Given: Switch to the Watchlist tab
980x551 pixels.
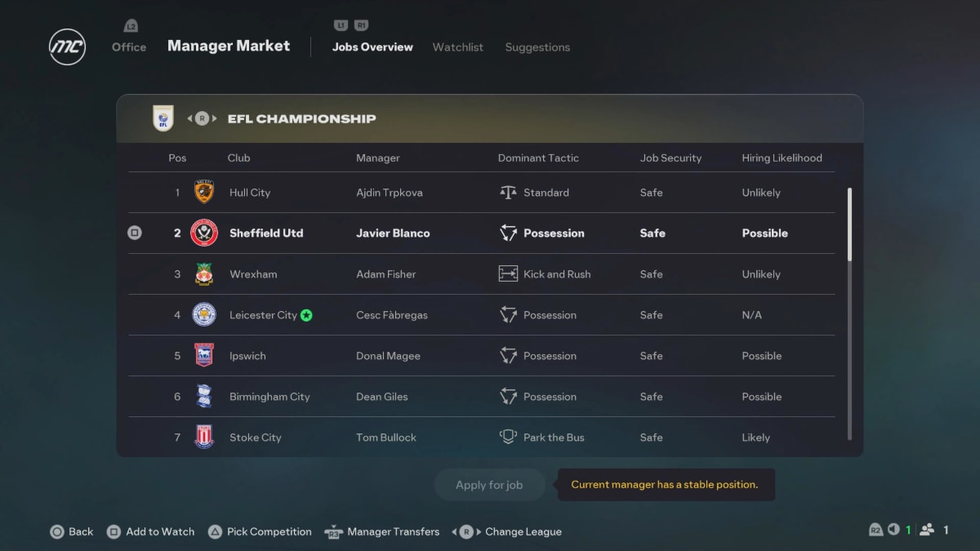Looking at the screenshot, I should point(457,47).
